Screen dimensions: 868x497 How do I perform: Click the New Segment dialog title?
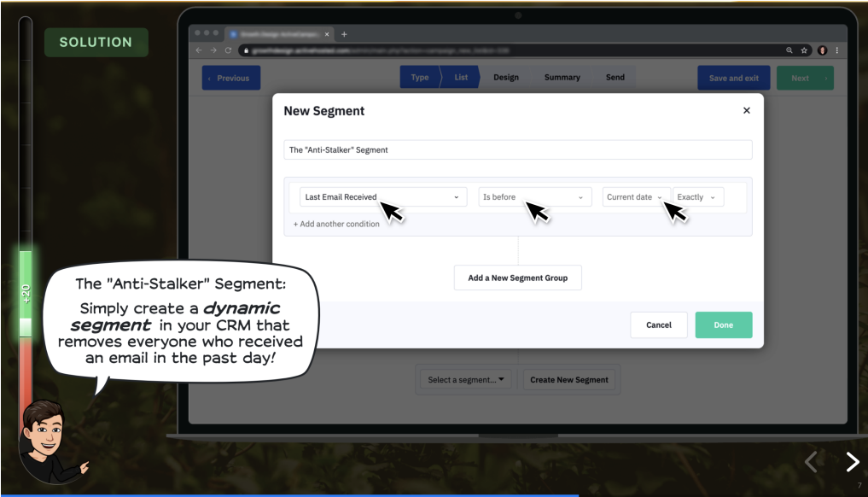(323, 111)
